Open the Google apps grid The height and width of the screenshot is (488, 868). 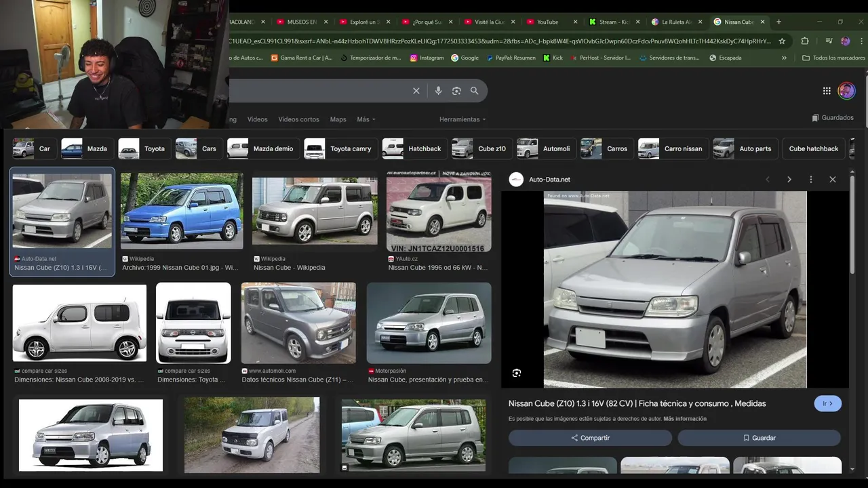click(827, 91)
